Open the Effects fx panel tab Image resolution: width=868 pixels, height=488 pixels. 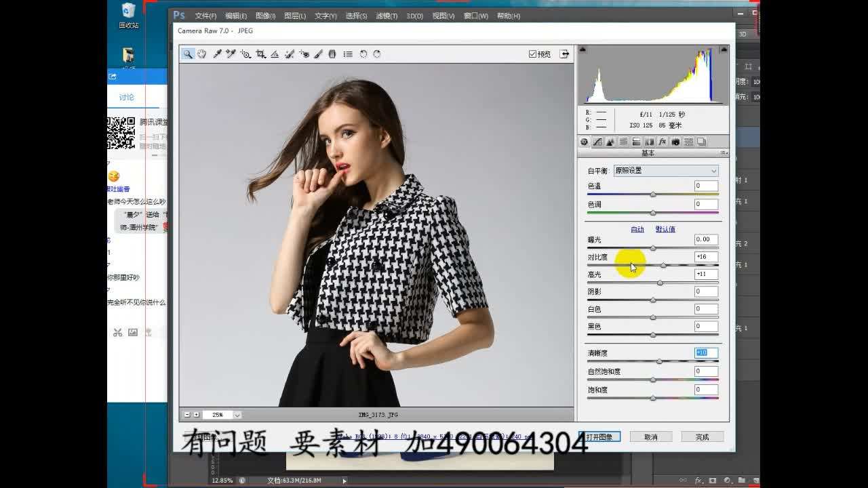(x=663, y=142)
